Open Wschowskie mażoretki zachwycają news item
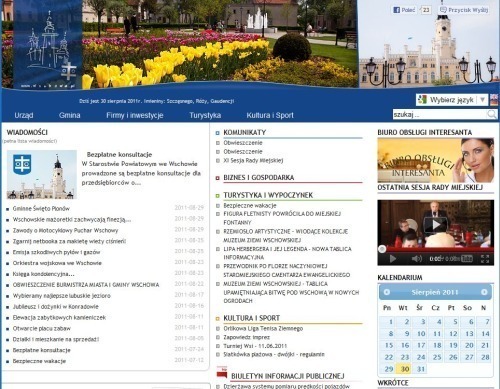500x389 pixels. [x=72, y=220]
